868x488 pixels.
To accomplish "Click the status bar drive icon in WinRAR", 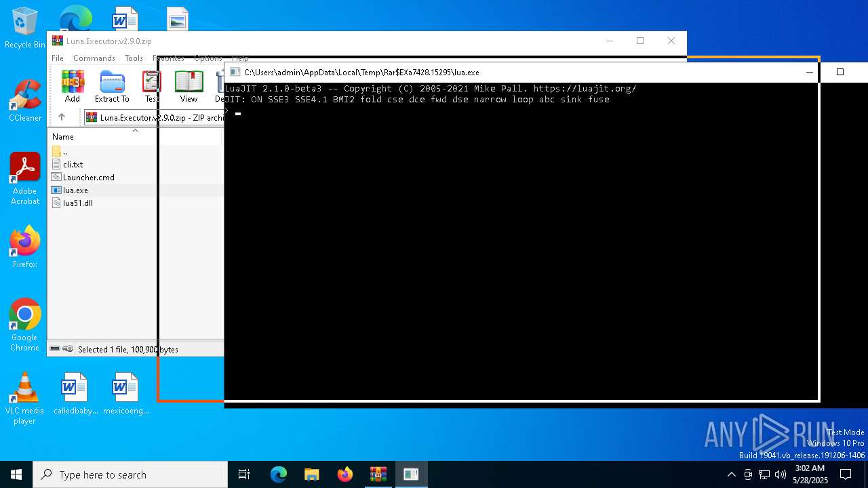I will pyautogui.click(x=56, y=349).
